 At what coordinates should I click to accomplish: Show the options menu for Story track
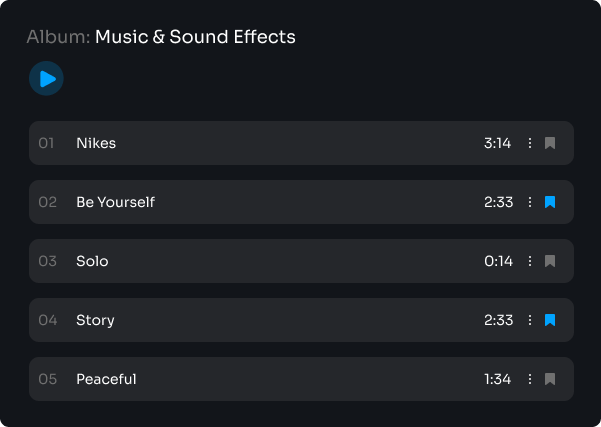(x=530, y=320)
